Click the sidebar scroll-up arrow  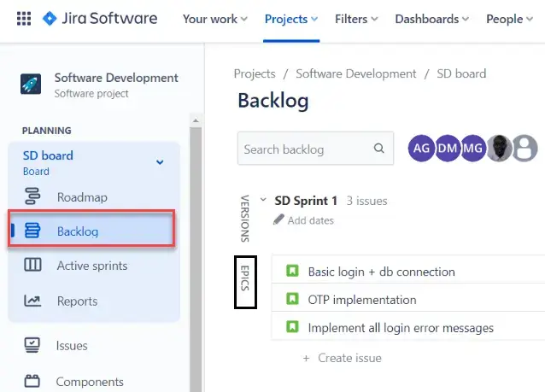point(196,121)
